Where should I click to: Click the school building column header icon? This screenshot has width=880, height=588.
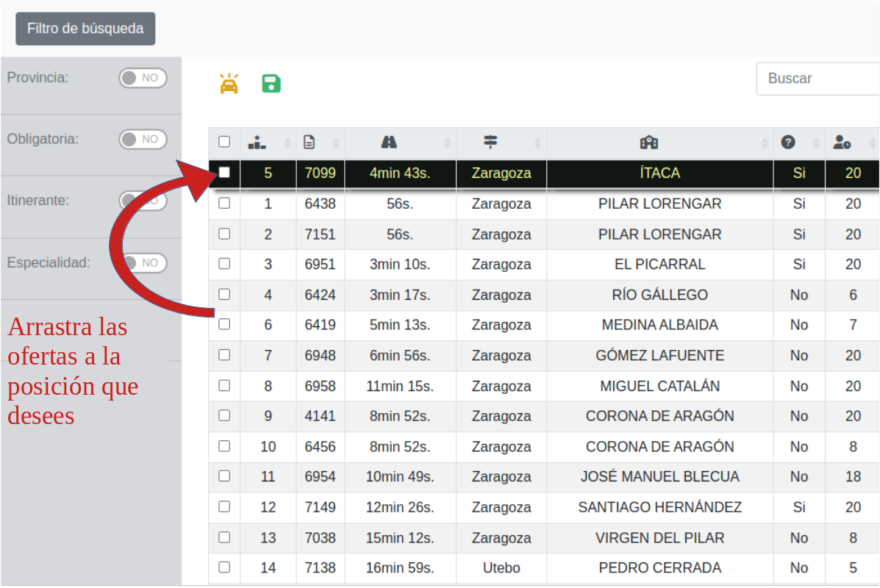pyautogui.click(x=649, y=143)
